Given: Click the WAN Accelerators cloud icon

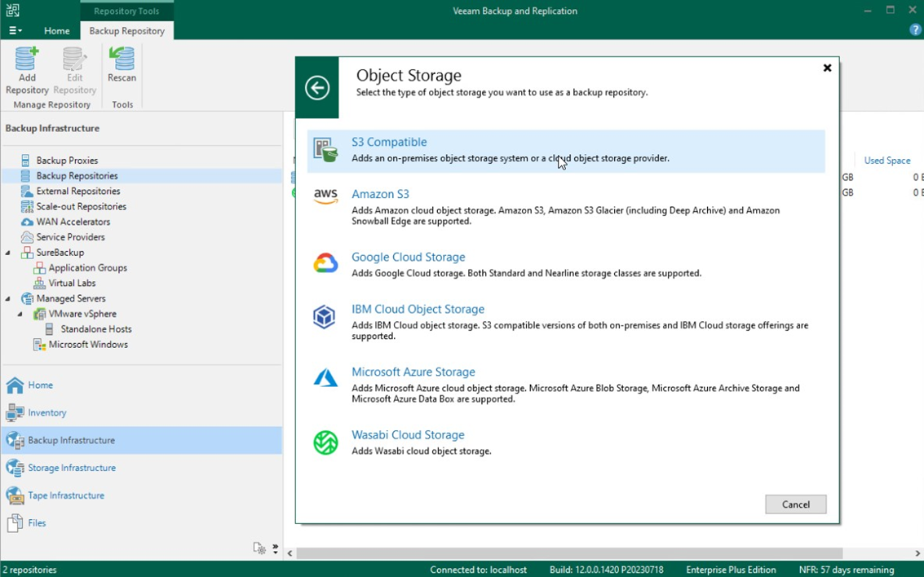Looking at the screenshot, I should 27,222.
